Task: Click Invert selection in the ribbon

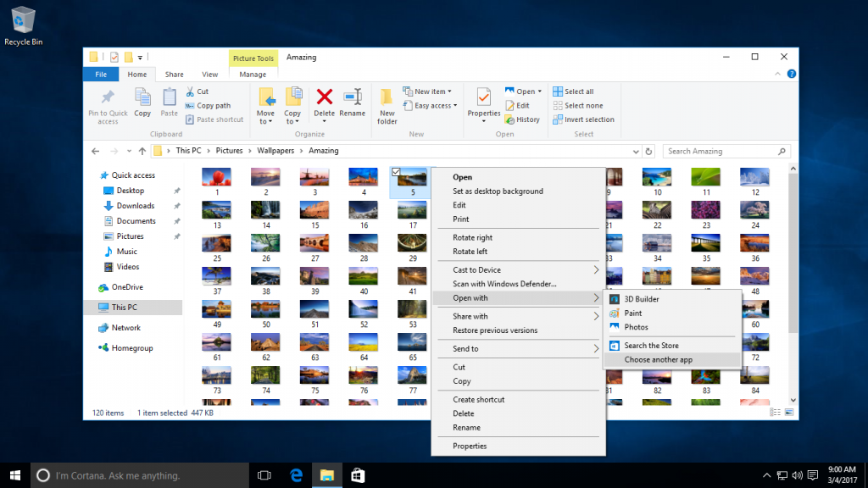Action: click(584, 119)
